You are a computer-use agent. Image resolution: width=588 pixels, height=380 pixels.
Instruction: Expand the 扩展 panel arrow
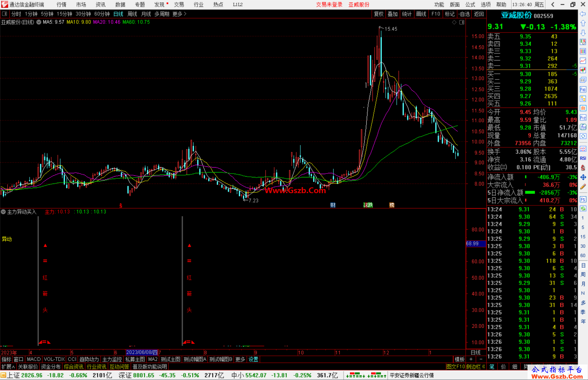point(8,367)
